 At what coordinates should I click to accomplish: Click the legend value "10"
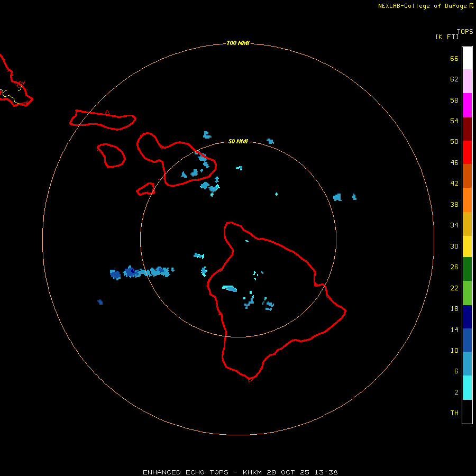[454, 351]
